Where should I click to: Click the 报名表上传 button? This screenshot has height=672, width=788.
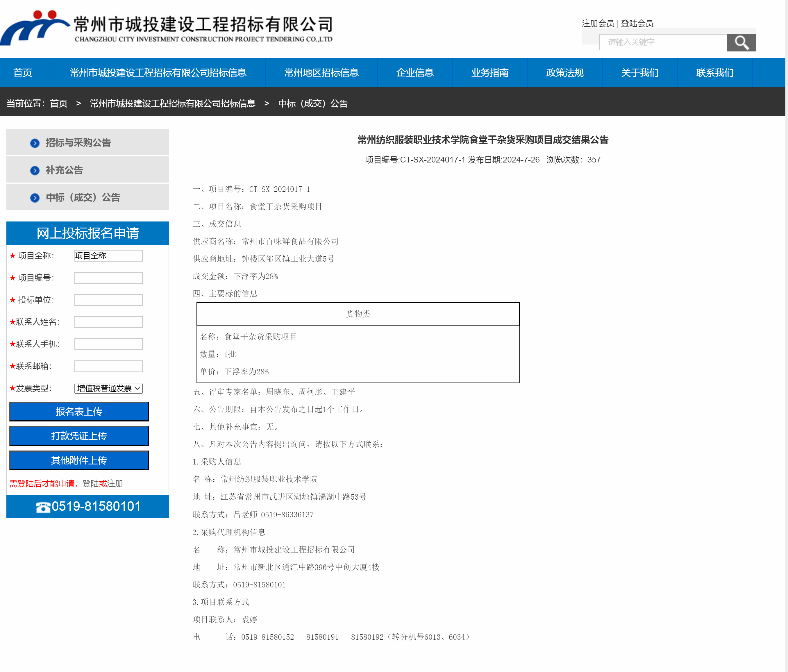point(79,412)
